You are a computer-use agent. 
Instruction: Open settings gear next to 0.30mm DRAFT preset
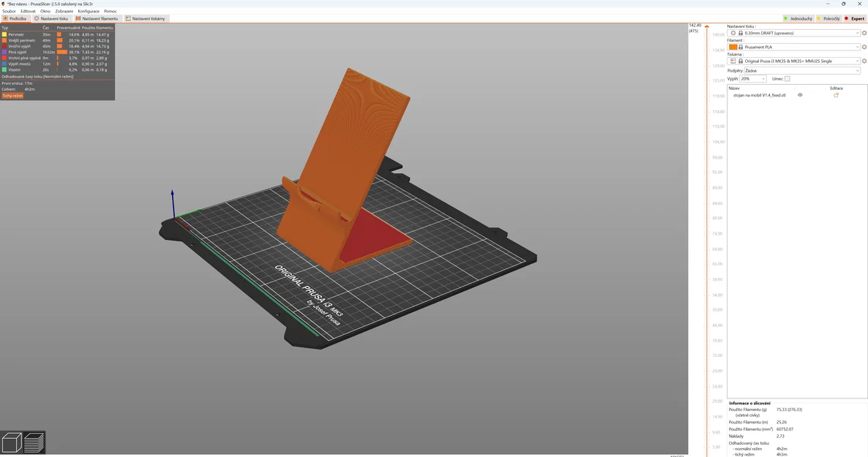864,33
